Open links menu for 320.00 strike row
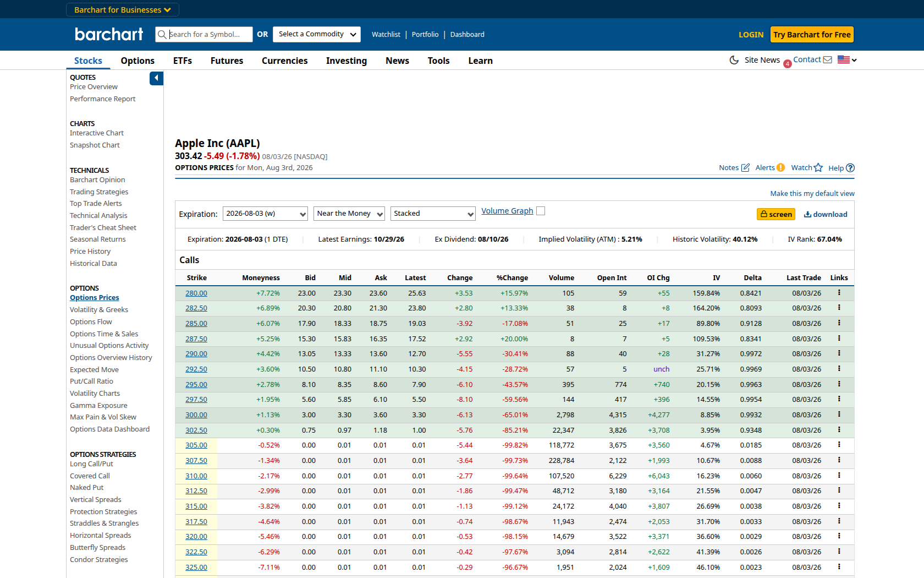Viewport: 924px width, 578px height. [839, 536]
